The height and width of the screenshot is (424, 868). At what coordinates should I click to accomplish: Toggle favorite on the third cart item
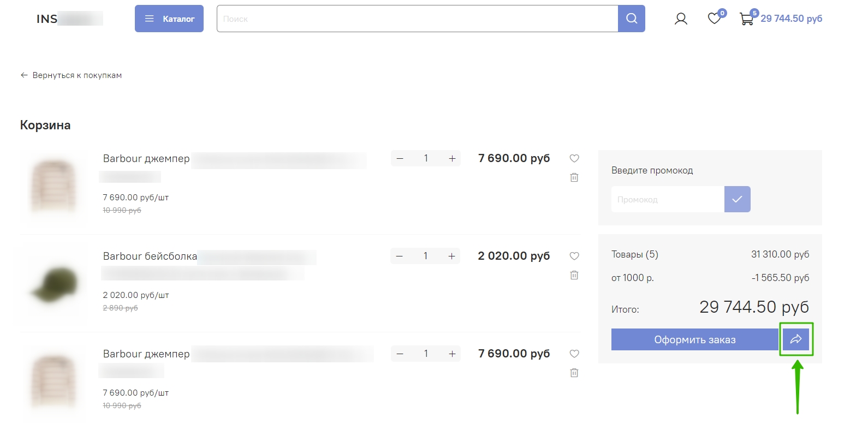[574, 354]
